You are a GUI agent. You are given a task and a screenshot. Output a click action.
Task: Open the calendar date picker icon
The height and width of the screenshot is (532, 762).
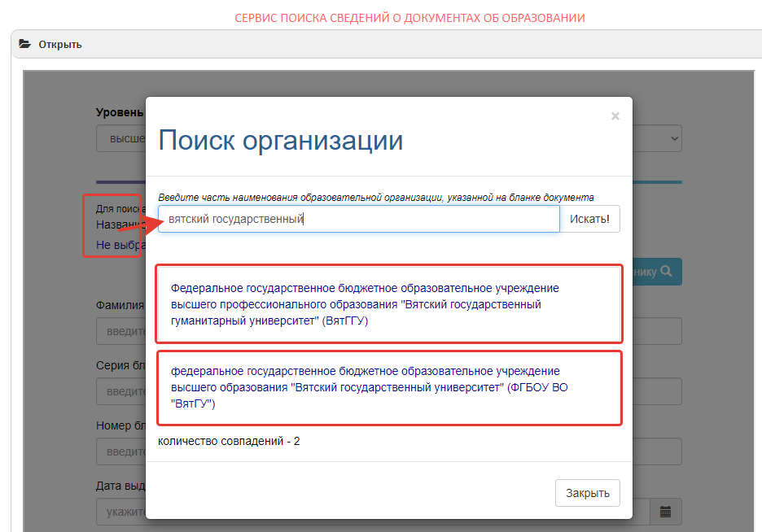665,512
